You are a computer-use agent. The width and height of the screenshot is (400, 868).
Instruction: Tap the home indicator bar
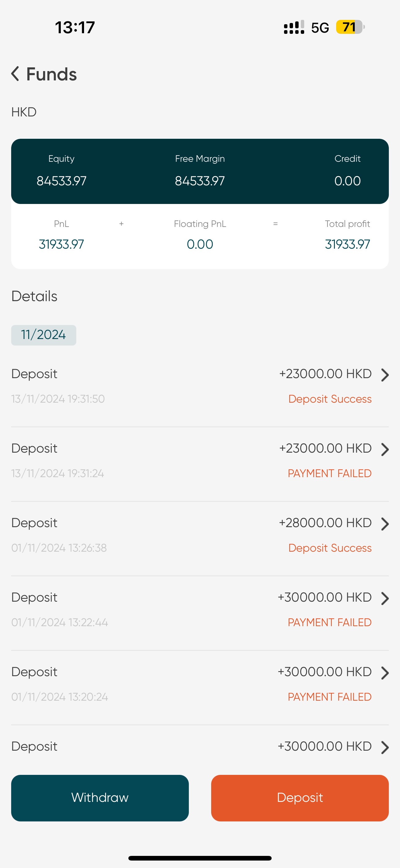(x=200, y=858)
